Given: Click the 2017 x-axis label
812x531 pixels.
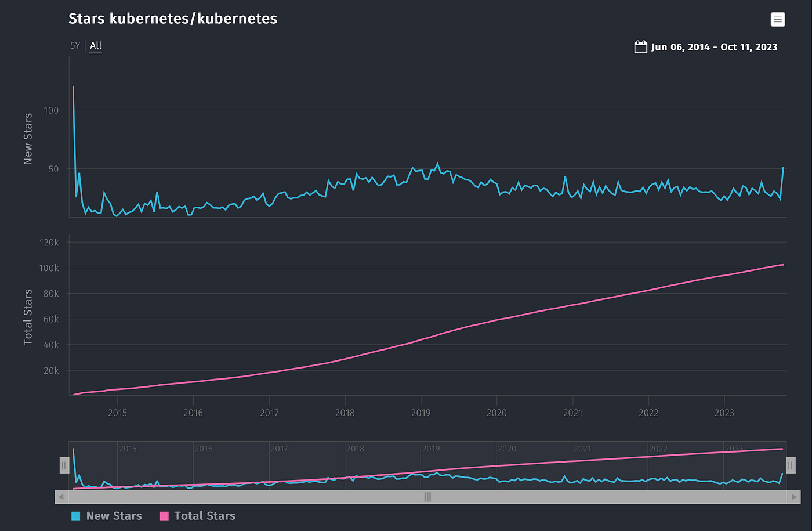Looking at the screenshot, I should pyautogui.click(x=269, y=413).
